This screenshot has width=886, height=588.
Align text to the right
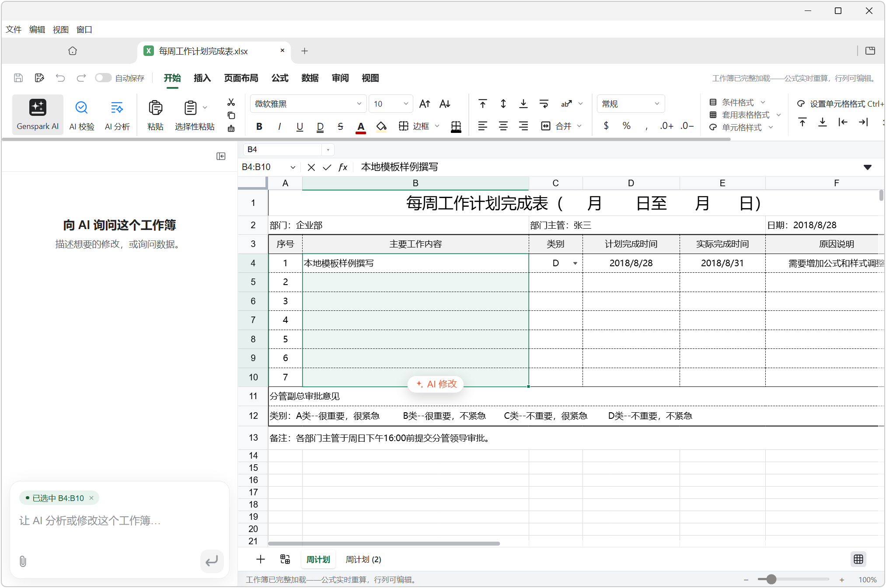pyautogui.click(x=523, y=126)
